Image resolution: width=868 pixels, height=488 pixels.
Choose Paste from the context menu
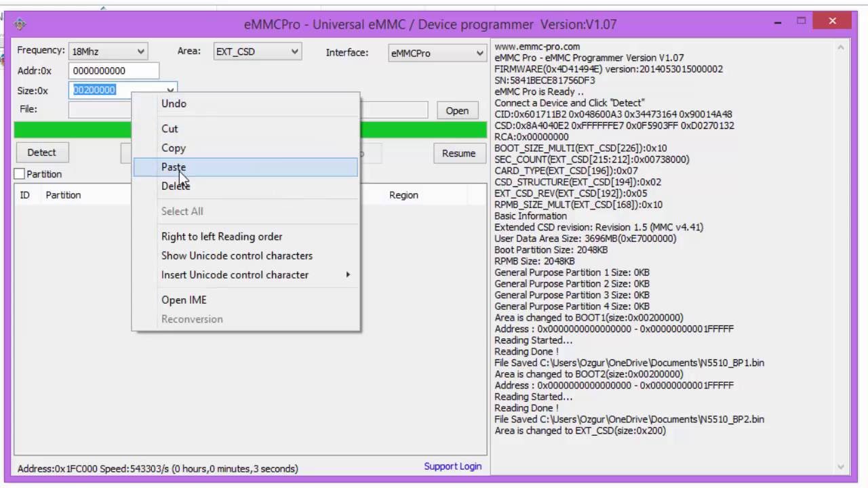(x=245, y=167)
